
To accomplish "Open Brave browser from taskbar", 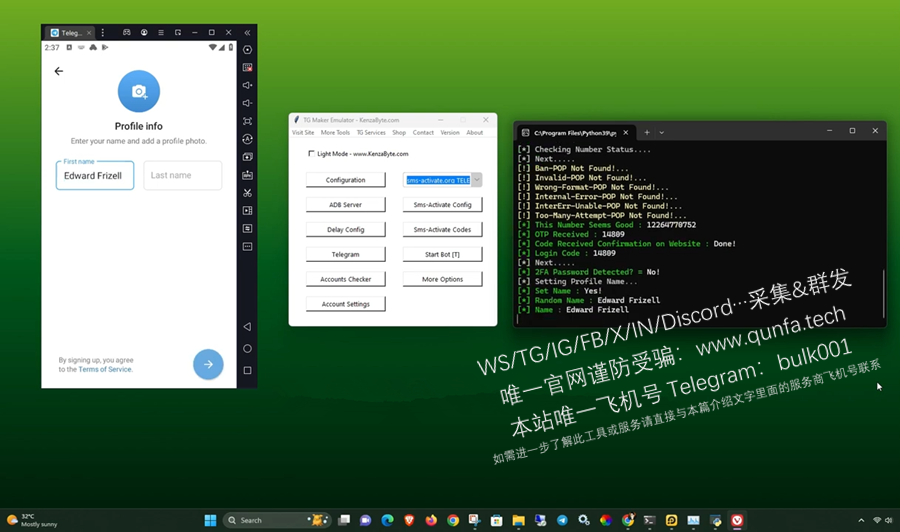I will pos(409,521).
